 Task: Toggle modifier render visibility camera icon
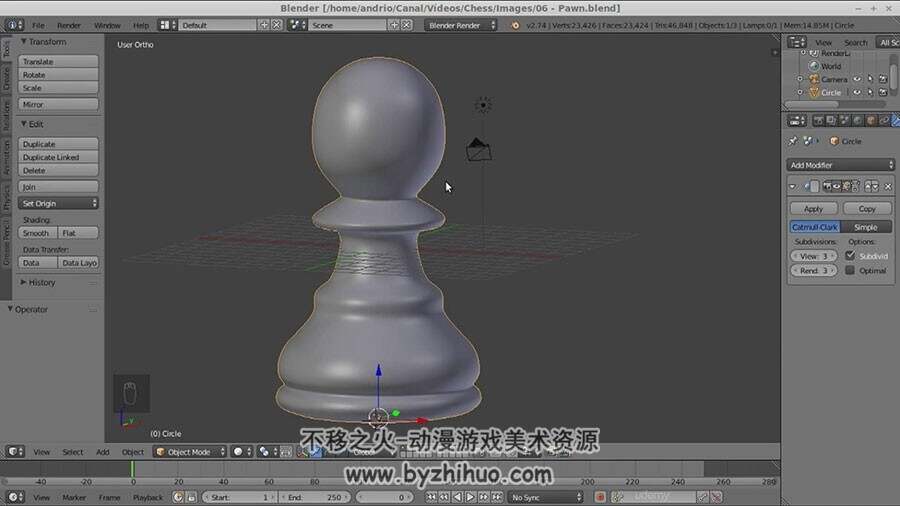(827, 186)
